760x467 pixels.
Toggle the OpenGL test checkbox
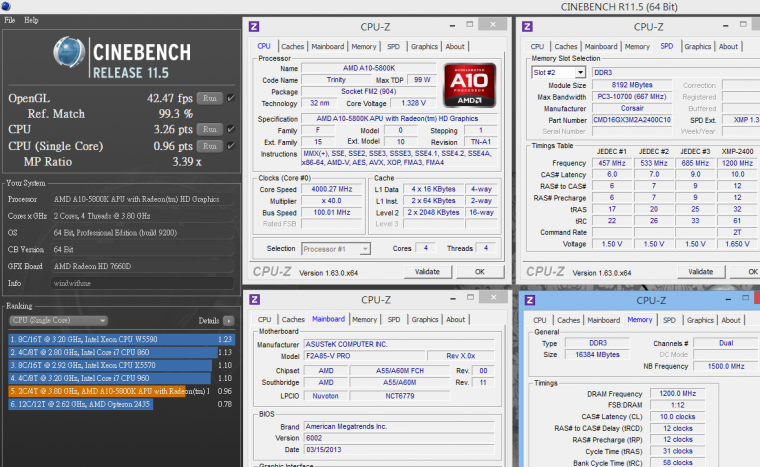click(x=231, y=98)
